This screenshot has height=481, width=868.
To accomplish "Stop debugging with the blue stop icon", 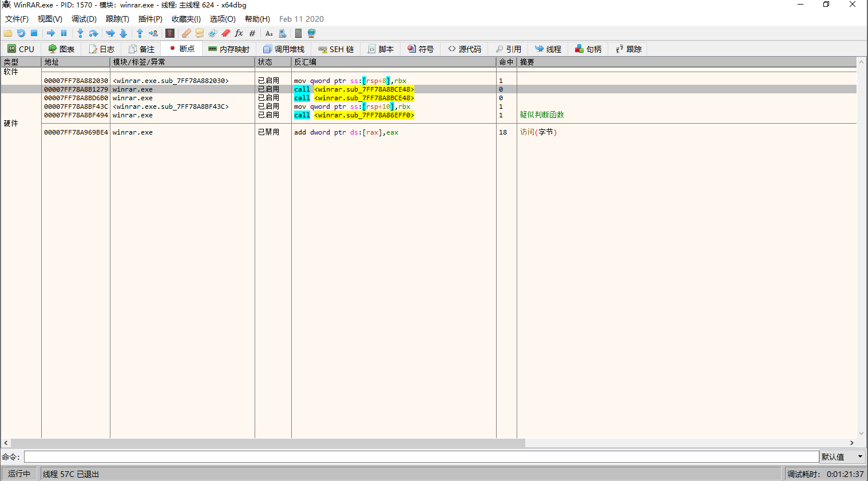I will [34, 33].
